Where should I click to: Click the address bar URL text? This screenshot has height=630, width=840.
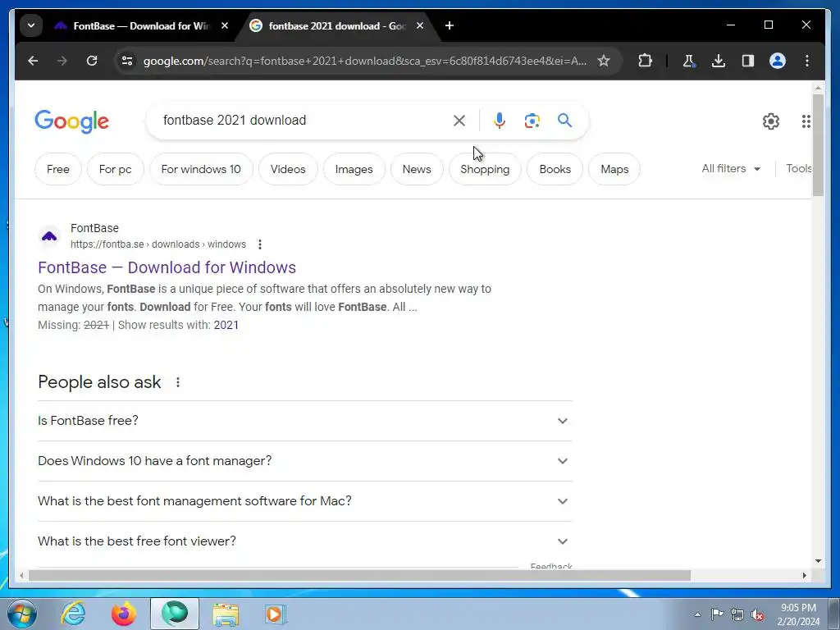365,61
